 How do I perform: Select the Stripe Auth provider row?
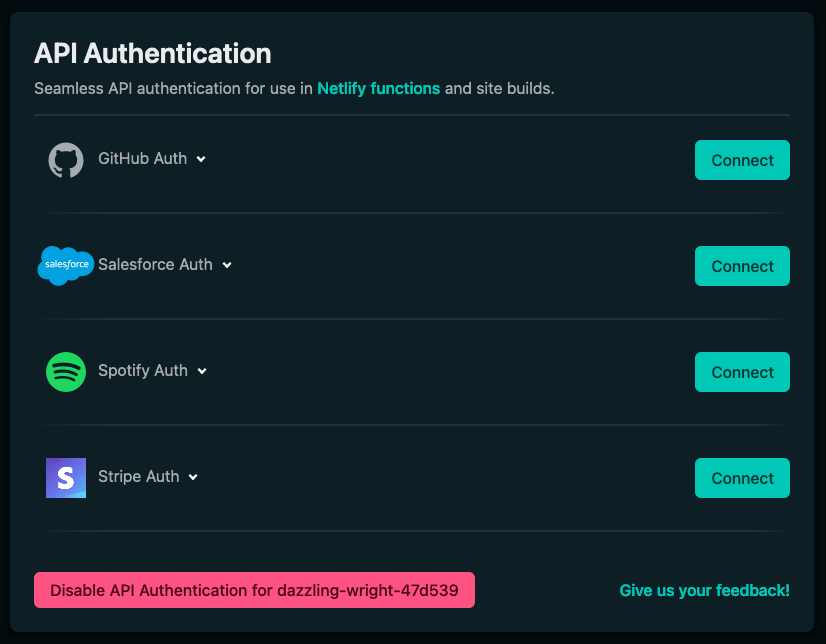pyautogui.click(x=138, y=477)
